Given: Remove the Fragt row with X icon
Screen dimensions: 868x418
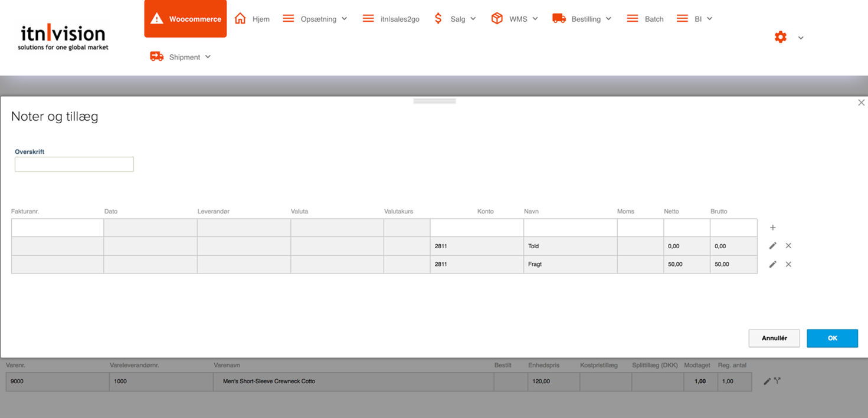Looking at the screenshot, I should click(x=788, y=264).
